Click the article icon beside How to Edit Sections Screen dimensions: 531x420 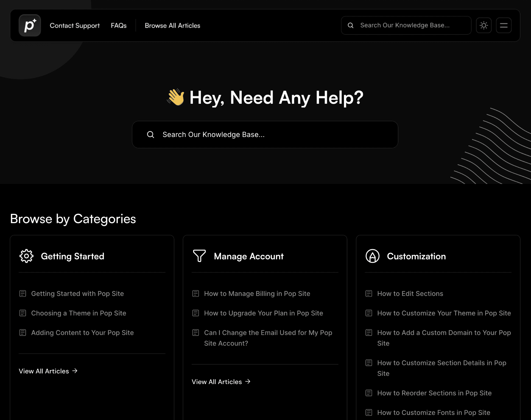[x=368, y=293]
